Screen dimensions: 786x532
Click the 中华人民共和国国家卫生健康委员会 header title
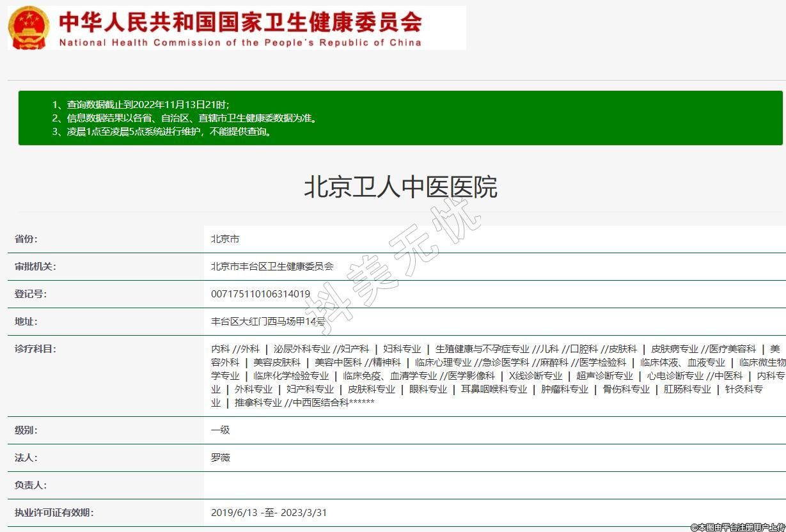pyautogui.click(x=240, y=22)
